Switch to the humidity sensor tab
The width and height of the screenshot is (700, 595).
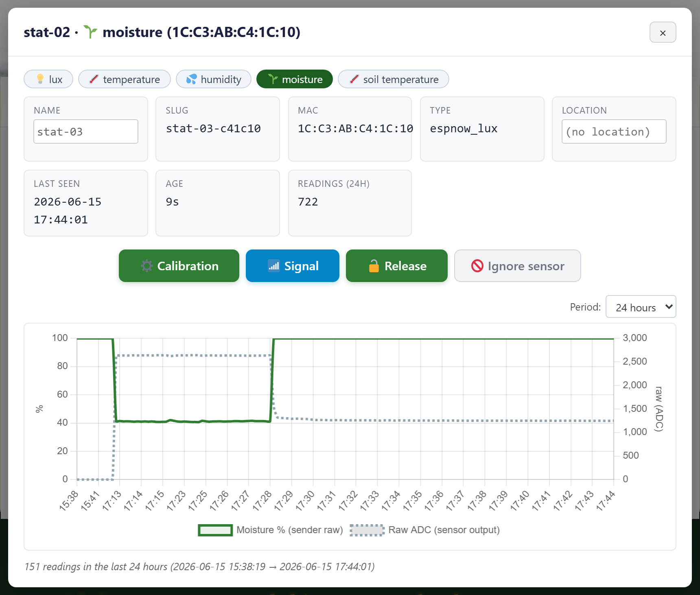[214, 79]
